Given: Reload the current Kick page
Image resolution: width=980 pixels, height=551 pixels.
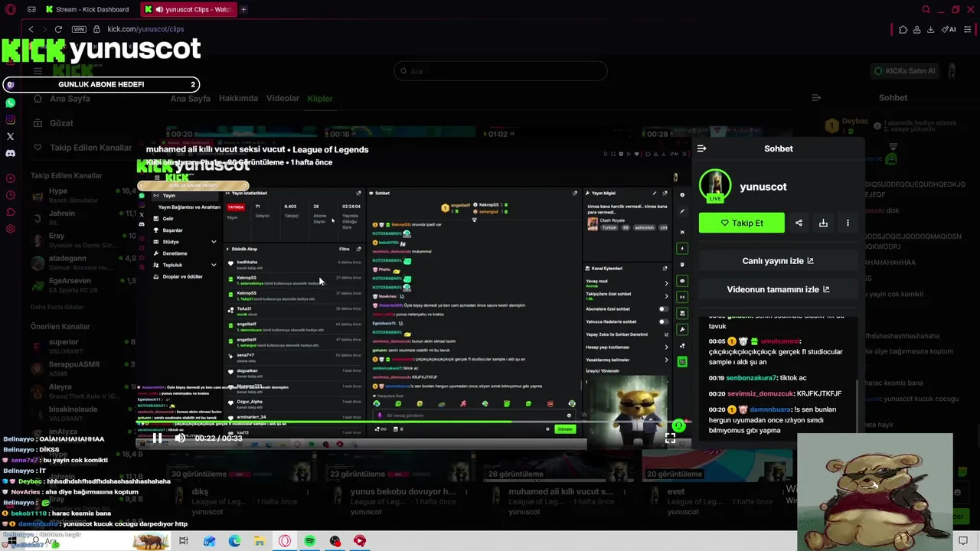Looking at the screenshot, I should click(x=58, y=29).
